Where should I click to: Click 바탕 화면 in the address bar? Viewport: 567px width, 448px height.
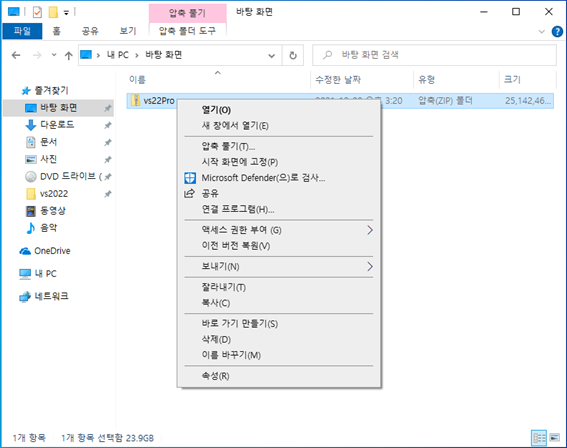[x=163, y=55]
